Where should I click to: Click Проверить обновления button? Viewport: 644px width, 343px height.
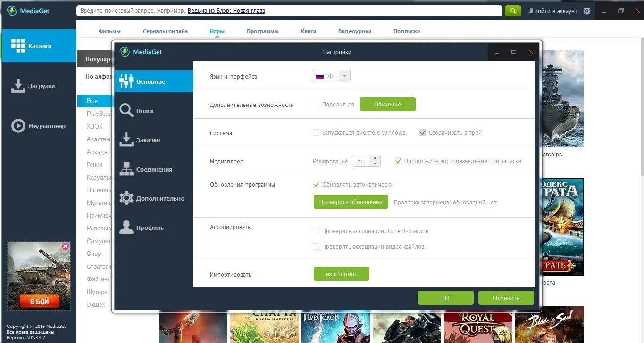point(351,202)
